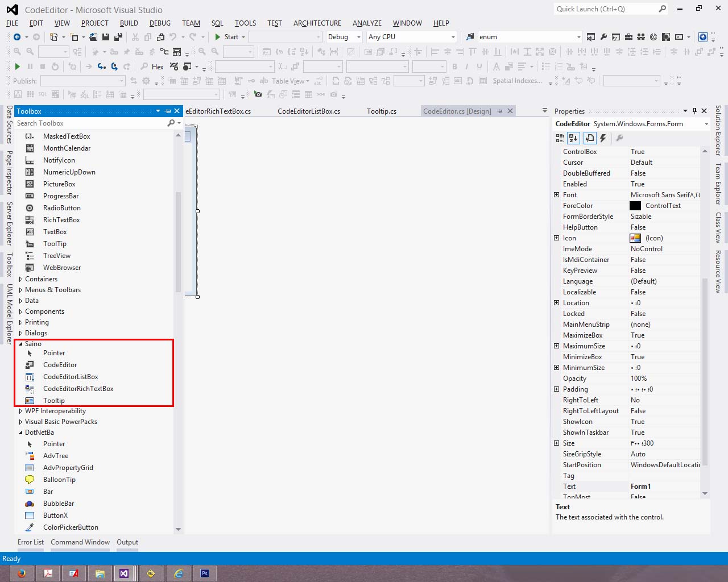Image resolution: width=728 pixels, height=582 pixels.
Task: Open the Error List tab at bottom
Action: 31,542
